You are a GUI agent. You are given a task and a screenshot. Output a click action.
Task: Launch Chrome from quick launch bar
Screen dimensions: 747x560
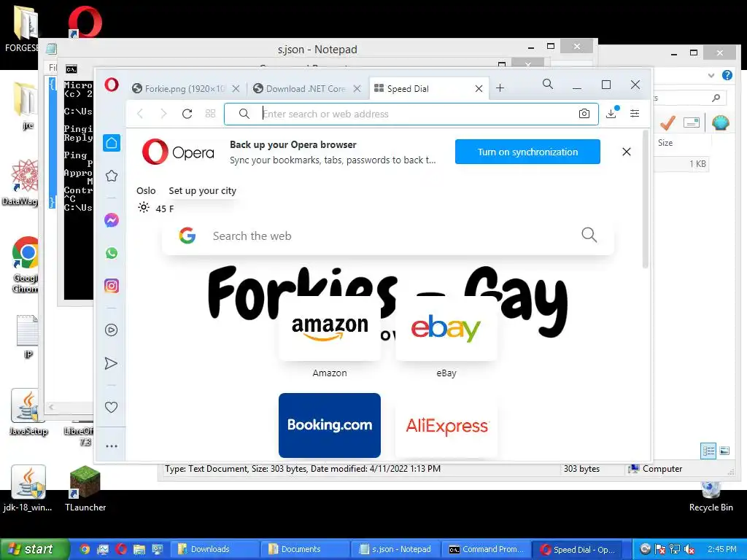pyautogui.click(x=85, y=549)
